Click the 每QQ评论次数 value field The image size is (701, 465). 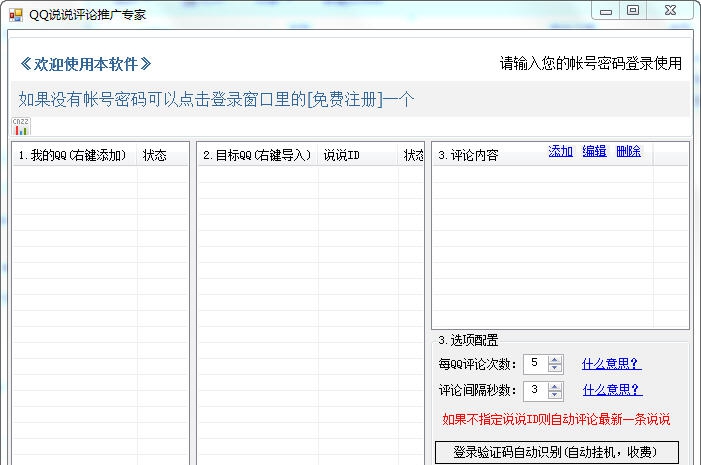coord(536,364)
